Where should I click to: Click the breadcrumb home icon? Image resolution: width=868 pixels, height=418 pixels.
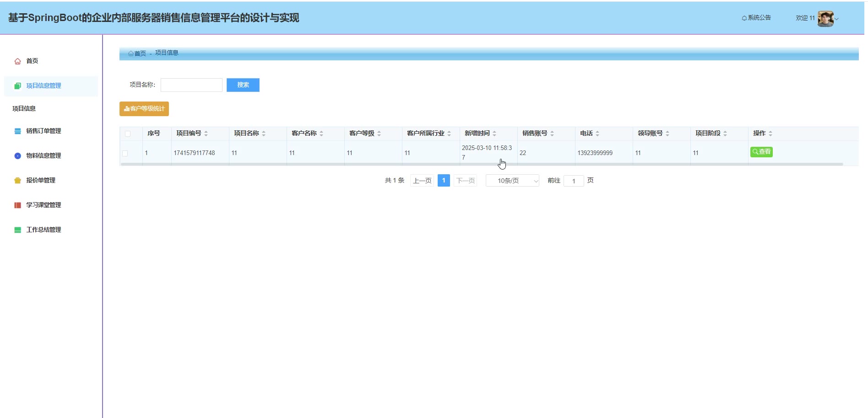(131, 54)
